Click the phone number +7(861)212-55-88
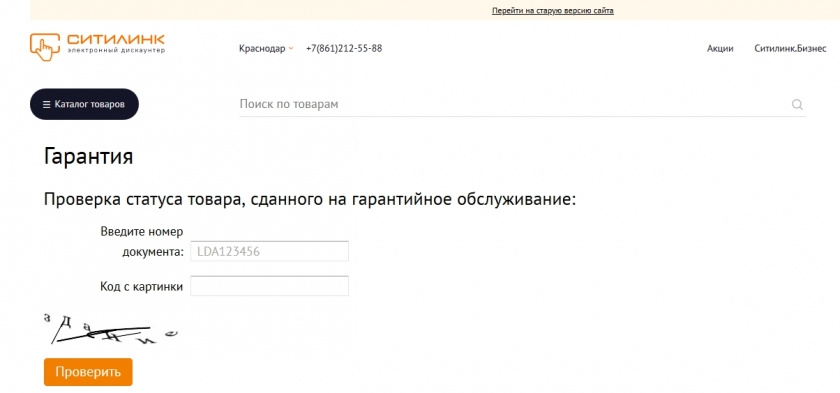Image resolution: width=840 pixels, height=393 pixels. 344,48
